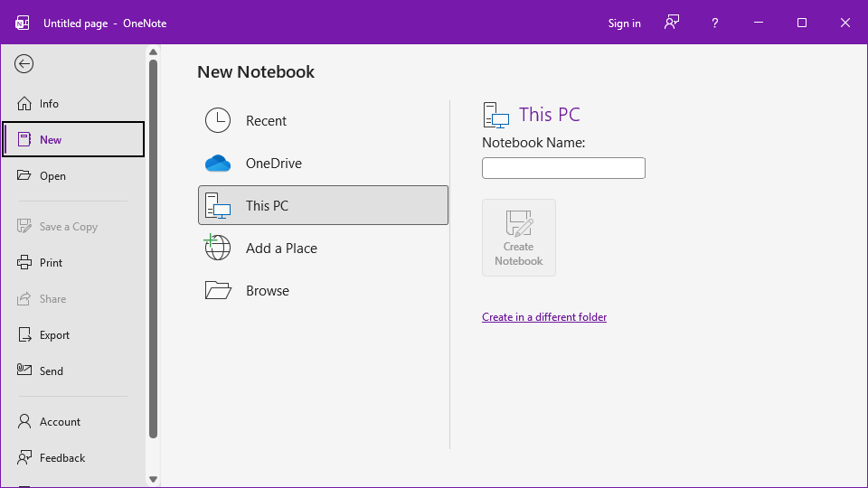The image size is (868, 488).
Task: Open the Feedback page in sidebar
Action: click(73, 457)
